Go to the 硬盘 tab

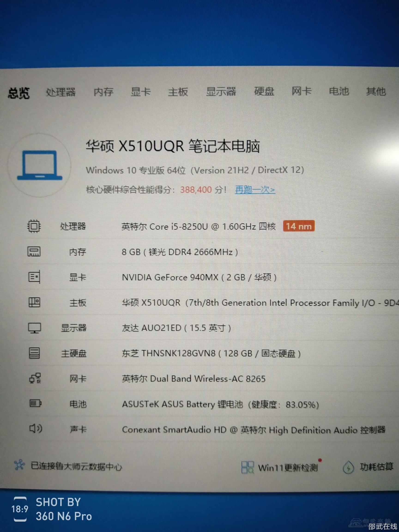click(x=264, y=91)
